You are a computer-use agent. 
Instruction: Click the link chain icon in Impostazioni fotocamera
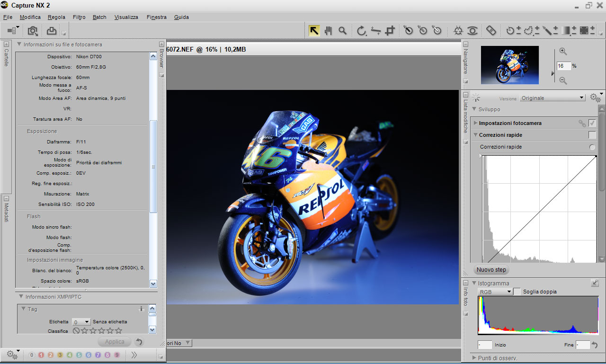(x=582, y=123)
